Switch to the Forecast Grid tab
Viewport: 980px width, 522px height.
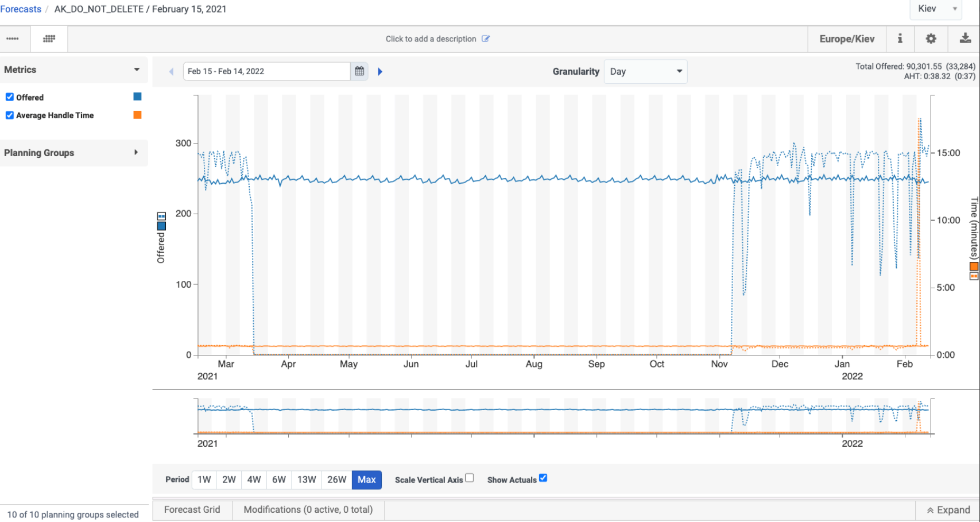[x=192, y=510]
